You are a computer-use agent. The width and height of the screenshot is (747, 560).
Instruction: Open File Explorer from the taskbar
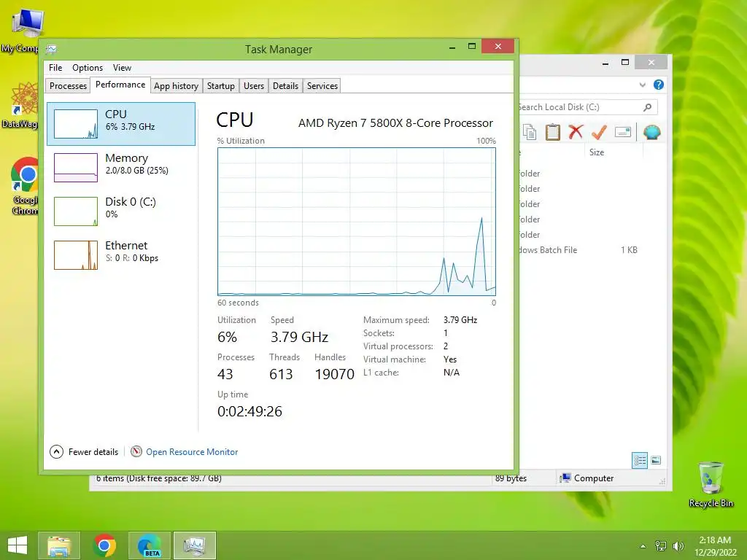(x=59, y=545)
